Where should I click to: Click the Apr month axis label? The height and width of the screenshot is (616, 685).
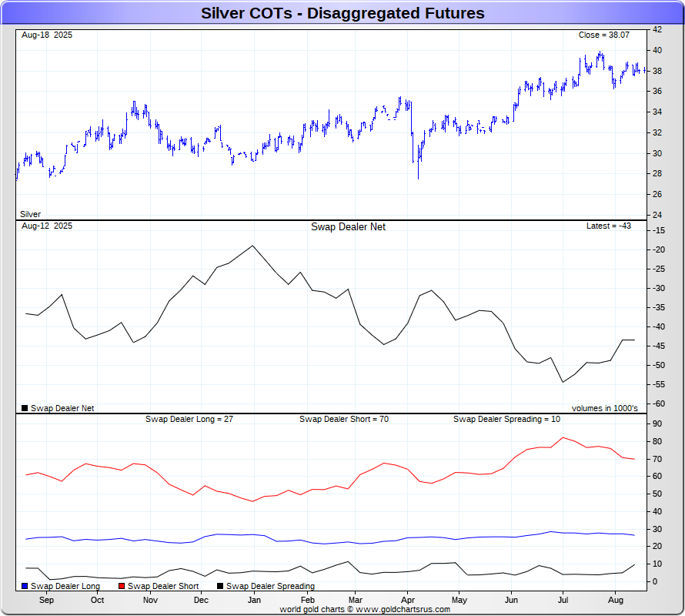(x=408, y=601)
